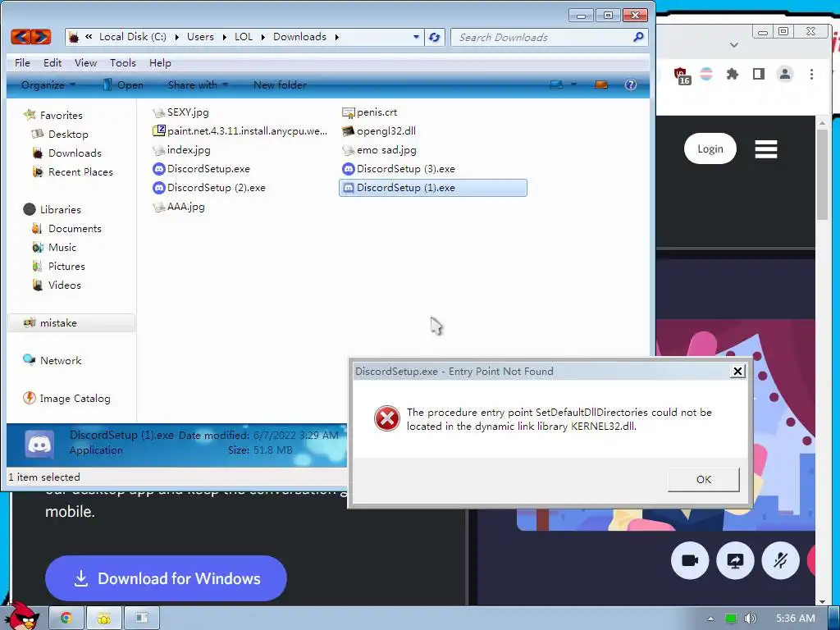Select DiscordSetup (1).exe file
The image size is (840, 630).
click(433, 188)
